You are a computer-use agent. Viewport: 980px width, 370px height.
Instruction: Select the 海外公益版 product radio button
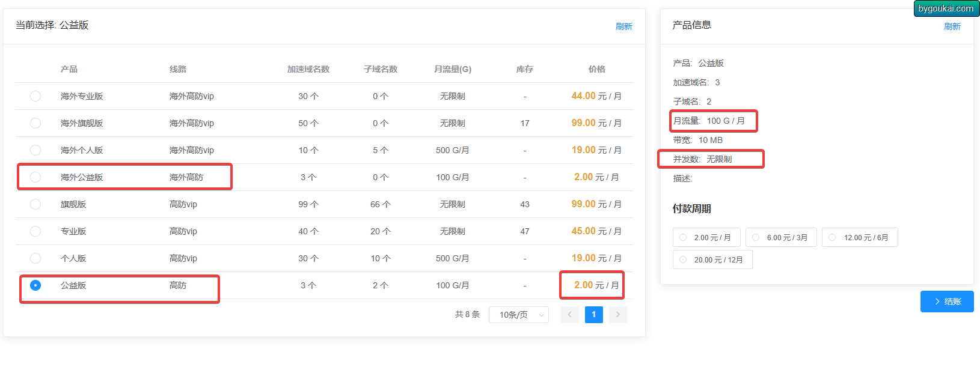(35, 177)
